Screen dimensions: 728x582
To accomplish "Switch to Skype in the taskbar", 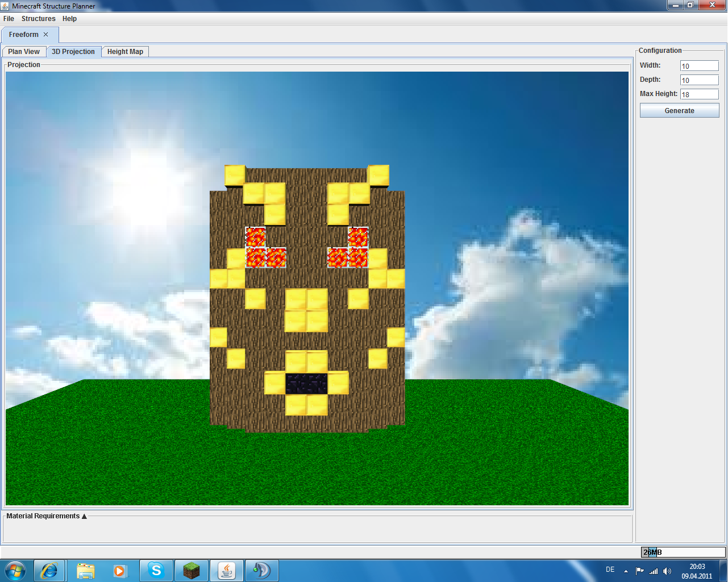I will point(156,570).
